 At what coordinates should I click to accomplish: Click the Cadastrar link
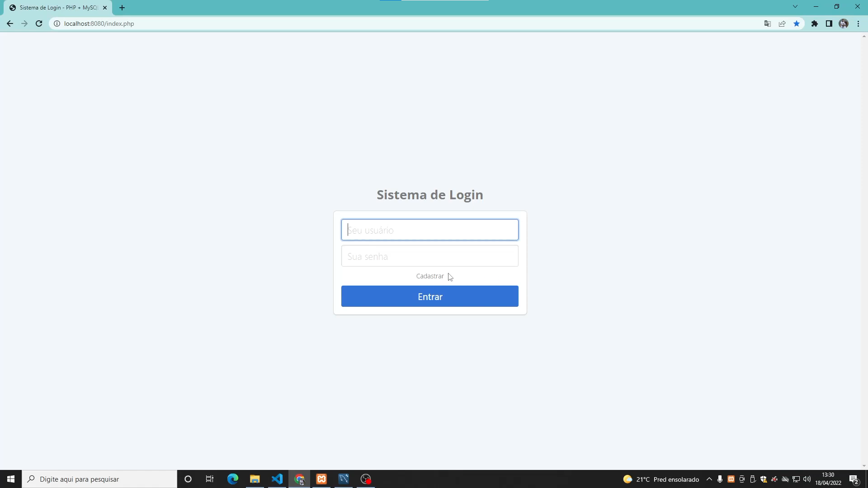[x=430, y=276]
